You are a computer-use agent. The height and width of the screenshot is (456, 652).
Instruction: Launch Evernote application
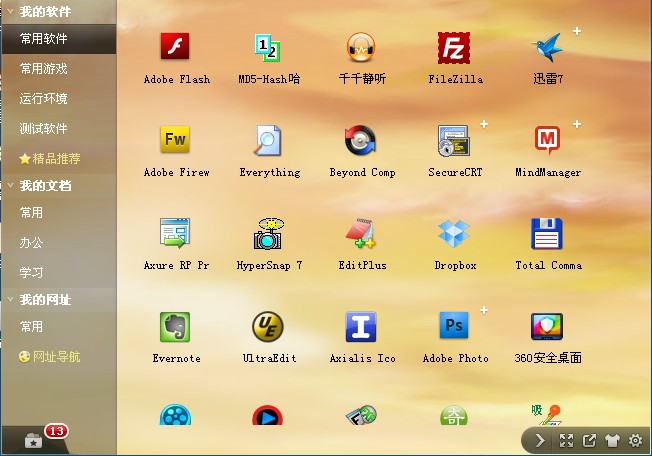coord(175,326)
